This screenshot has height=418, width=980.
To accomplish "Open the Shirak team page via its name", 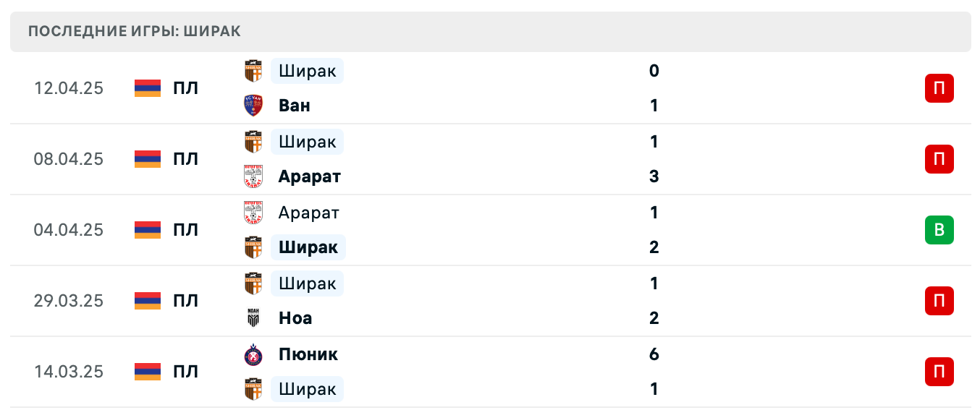I will tap(307, 71).
